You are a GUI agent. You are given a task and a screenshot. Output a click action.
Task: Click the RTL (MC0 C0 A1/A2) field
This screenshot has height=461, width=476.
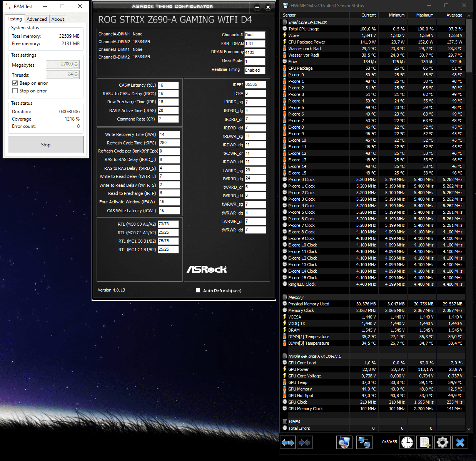[168, 224]
